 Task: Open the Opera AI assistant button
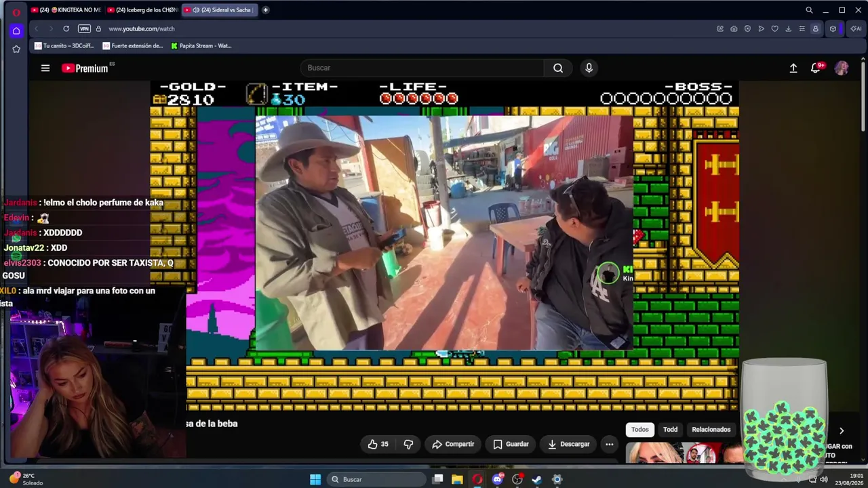pyautogui.click(x=856, y=28)
